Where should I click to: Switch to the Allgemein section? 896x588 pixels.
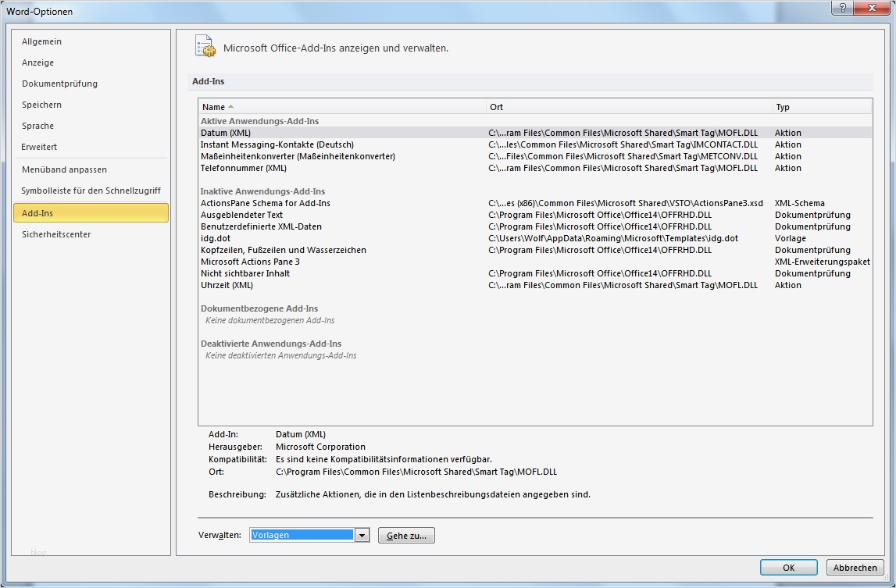tap(41, 41)
